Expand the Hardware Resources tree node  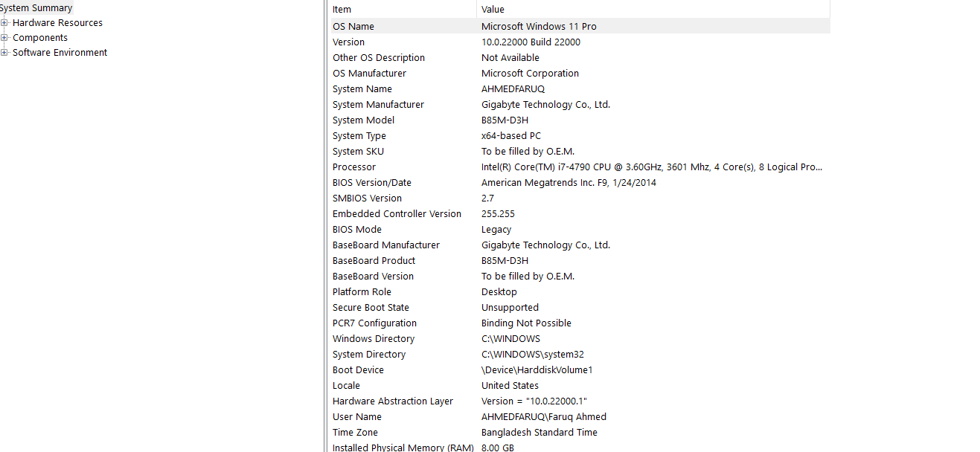pyautogui.click(x=4, y=23)
